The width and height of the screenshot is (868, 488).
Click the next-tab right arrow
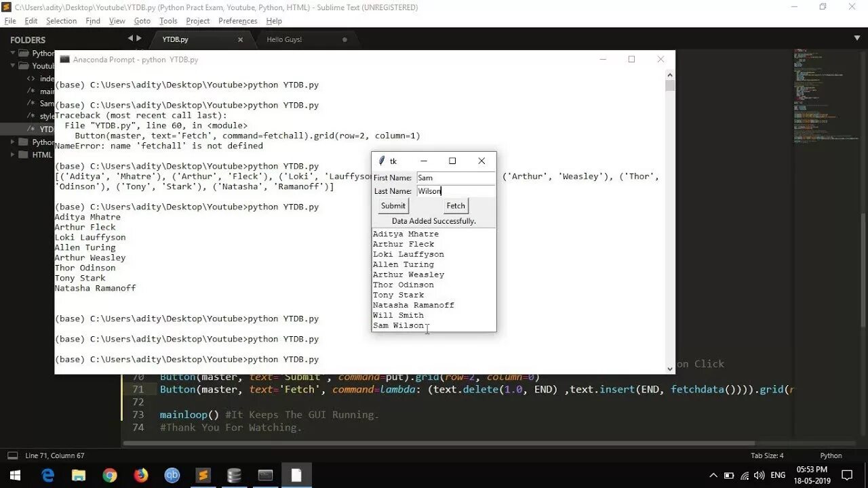pyautogui.click(x=139, y=39)
